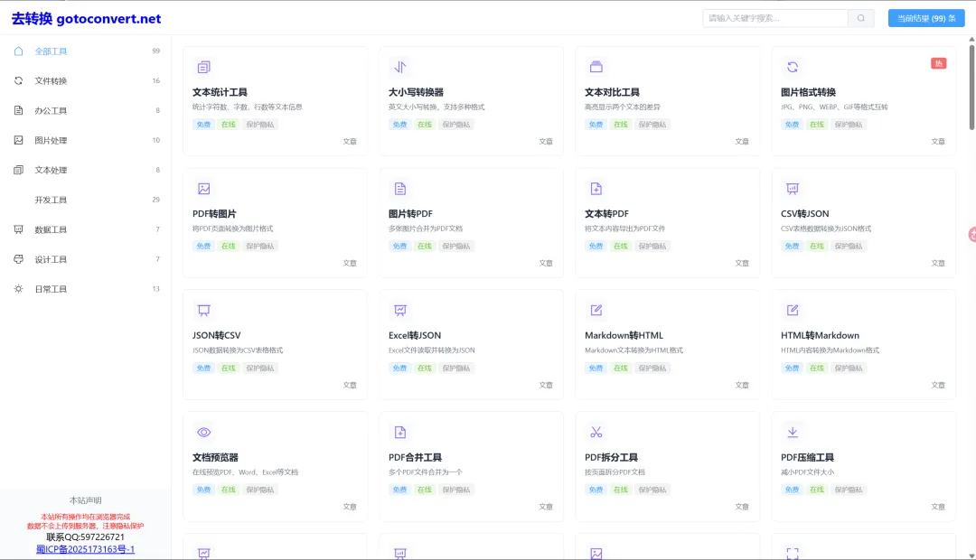The image size is (976, 560).
Task: Click the Markdown转HTML title text
Action: 624,335
